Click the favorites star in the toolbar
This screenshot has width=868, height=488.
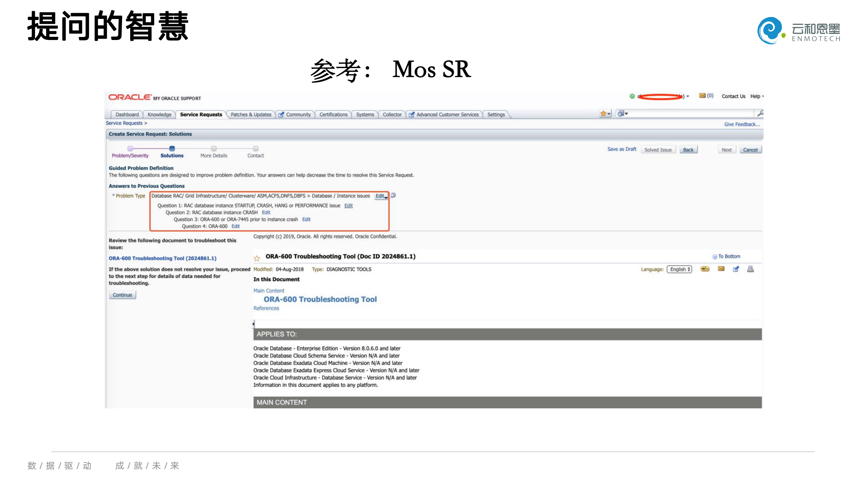603,113
